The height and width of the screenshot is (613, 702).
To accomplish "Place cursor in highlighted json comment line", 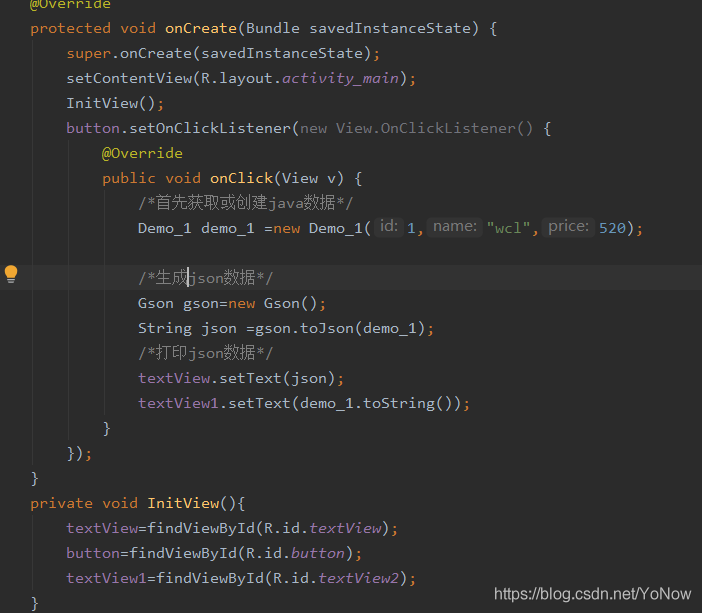I will tap(205, 278).
